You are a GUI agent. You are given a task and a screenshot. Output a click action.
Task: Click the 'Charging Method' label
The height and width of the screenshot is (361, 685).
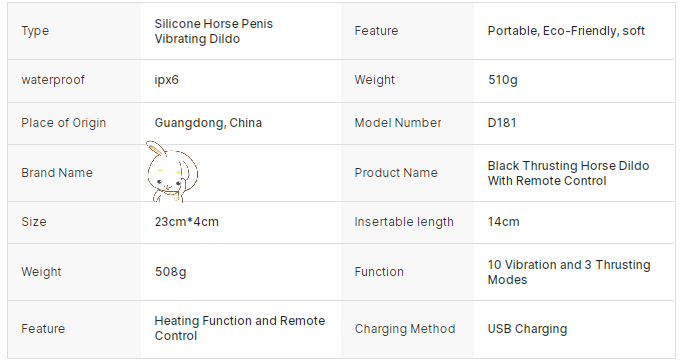405,329
